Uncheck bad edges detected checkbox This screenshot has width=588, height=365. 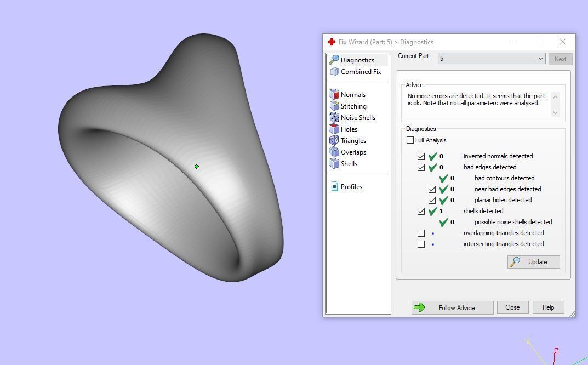tap(421, 167)
